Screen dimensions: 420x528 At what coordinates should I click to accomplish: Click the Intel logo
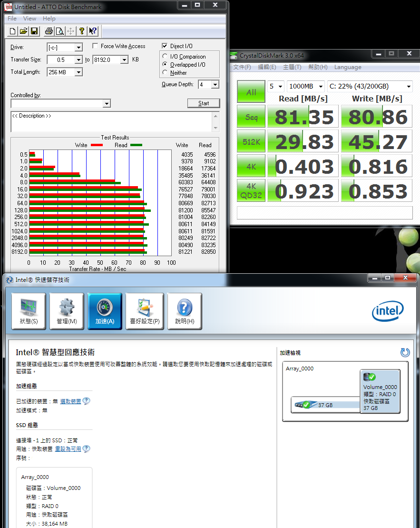click(388, 311)
